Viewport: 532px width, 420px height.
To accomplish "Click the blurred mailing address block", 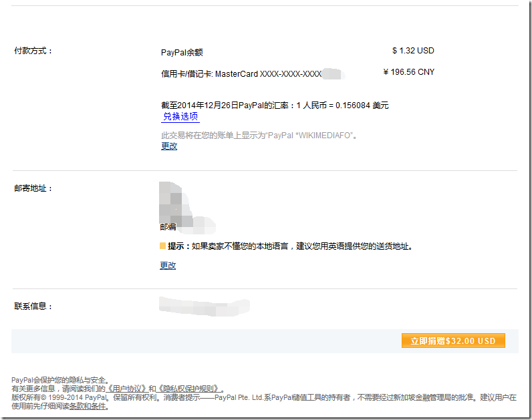I will coord(186,208).
